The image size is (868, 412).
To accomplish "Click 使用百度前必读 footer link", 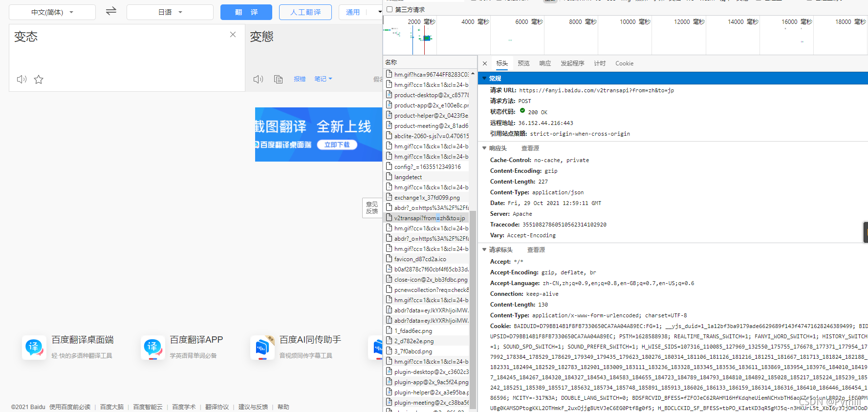I will click(70, 407).
